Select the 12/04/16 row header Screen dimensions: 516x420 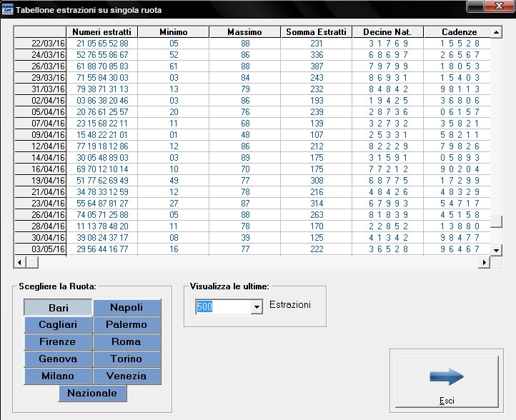pyautogui.click(x=40, y=146)
